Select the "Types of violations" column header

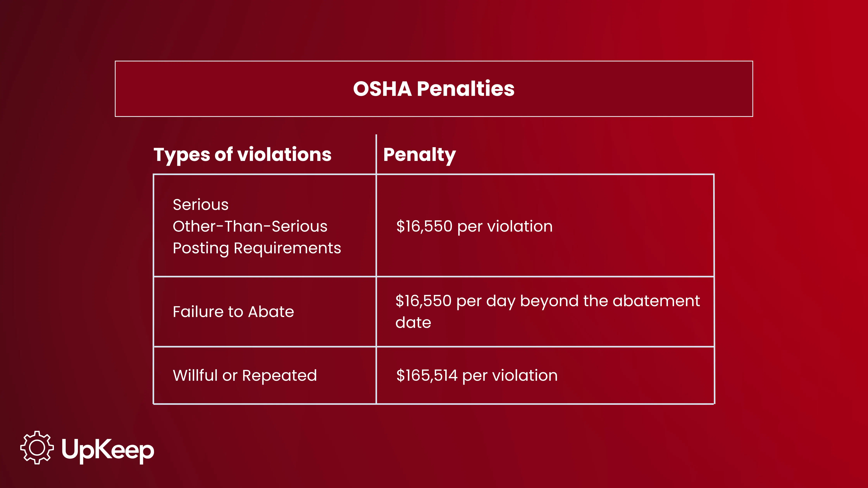[242, 155]
